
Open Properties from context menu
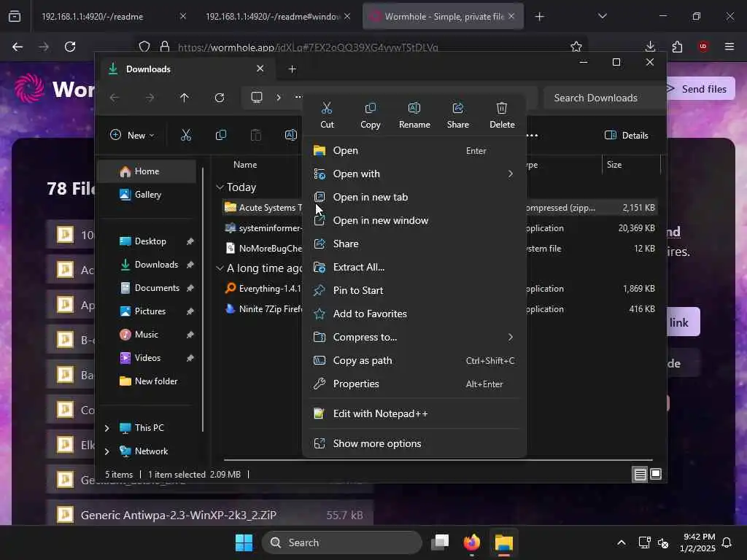click(414, 384)
